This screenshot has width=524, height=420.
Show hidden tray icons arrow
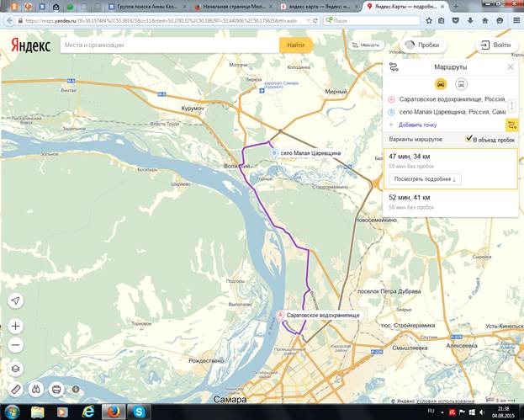click(442, 412)
